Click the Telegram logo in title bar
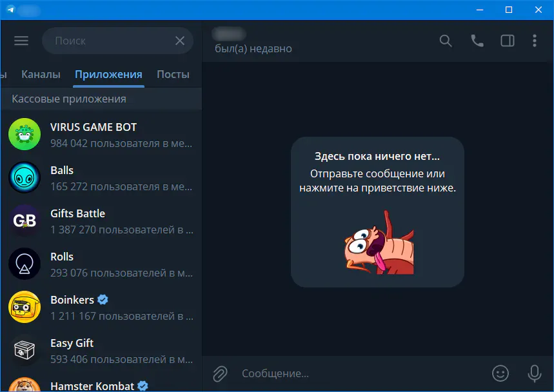 [10, 10]
